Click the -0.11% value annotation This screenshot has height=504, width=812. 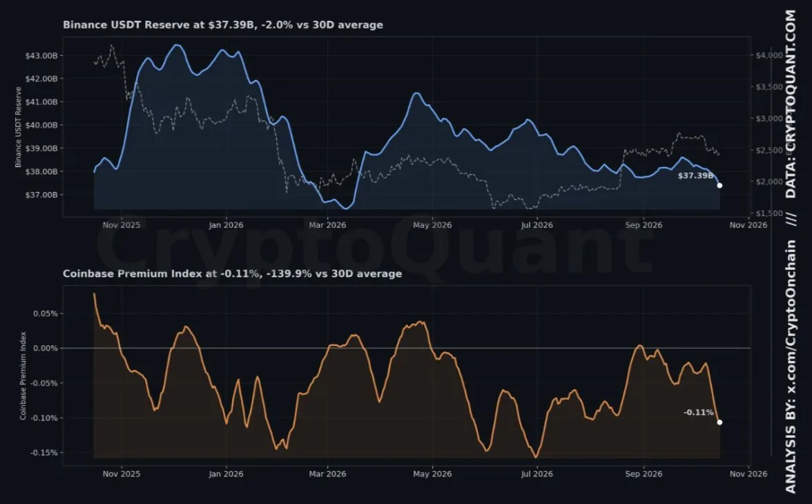pyautogui.click(x=699, y=412)
